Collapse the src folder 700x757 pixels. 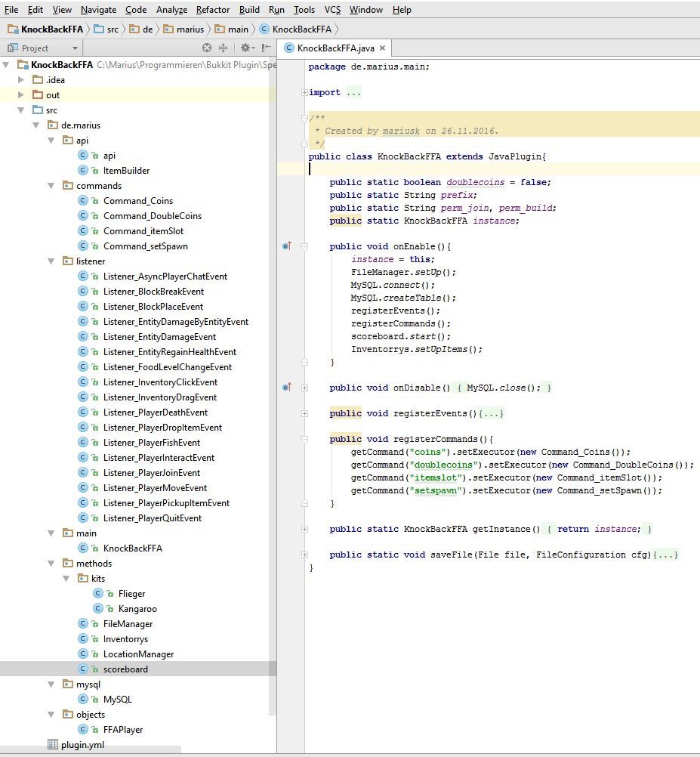click(20, 110)
